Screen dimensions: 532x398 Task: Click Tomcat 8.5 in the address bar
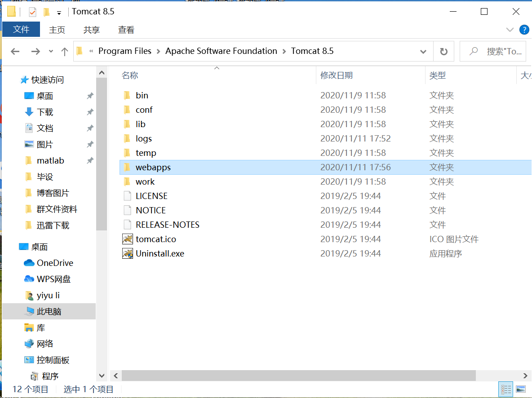pyautogui.click(x=312, y=51)
